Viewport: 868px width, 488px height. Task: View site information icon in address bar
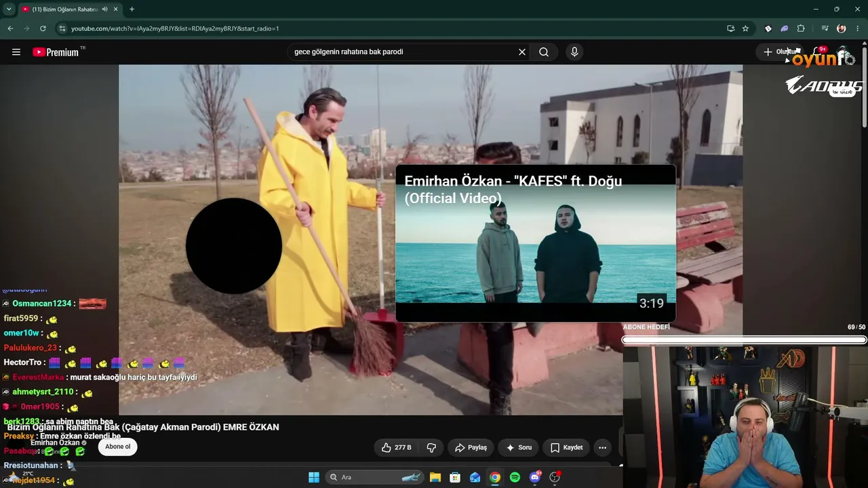pos(62,28)
